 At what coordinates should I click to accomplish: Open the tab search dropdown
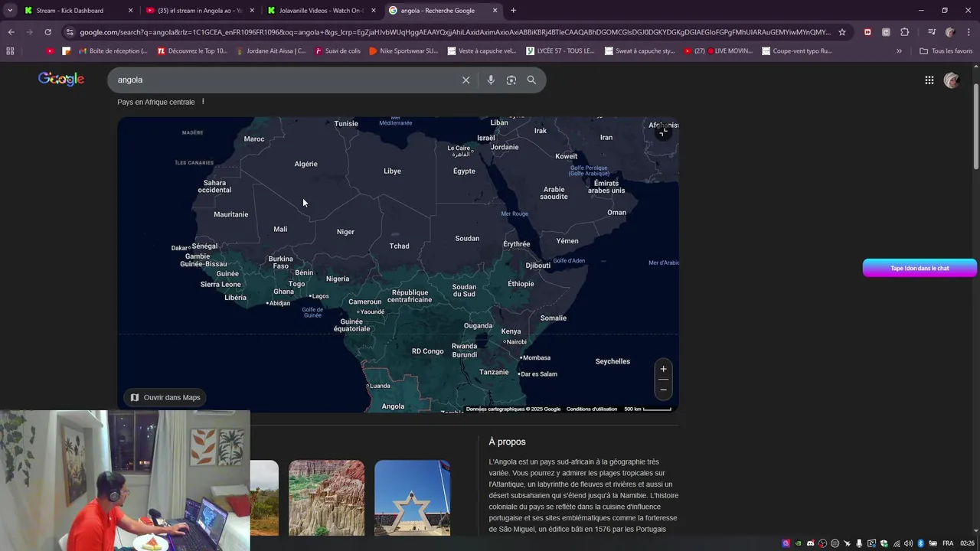(x=10, y=11)
